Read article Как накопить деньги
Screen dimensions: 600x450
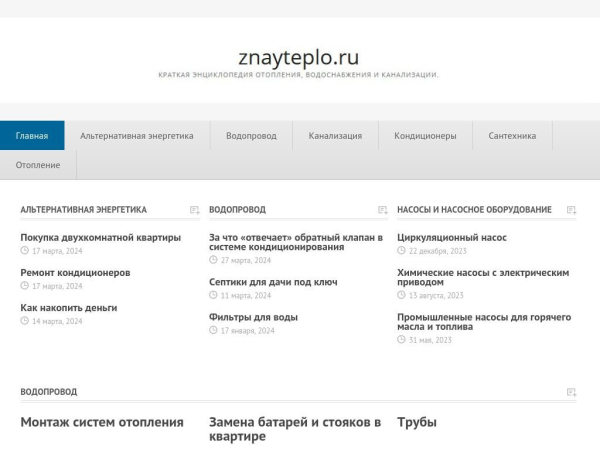point(69,308)
